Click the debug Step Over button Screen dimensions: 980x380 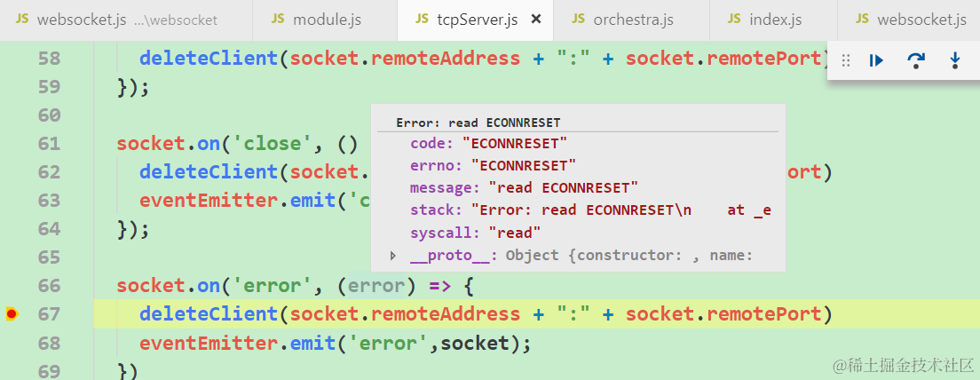(915, 60)
